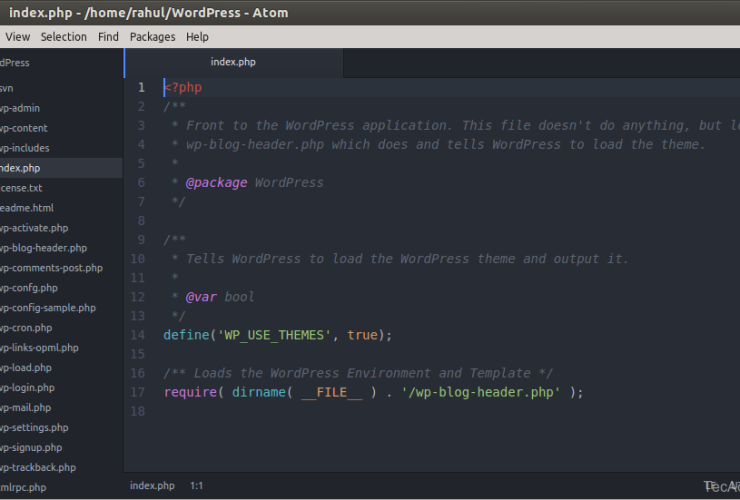Select wp-login.php in the project tree

(27, 388)
